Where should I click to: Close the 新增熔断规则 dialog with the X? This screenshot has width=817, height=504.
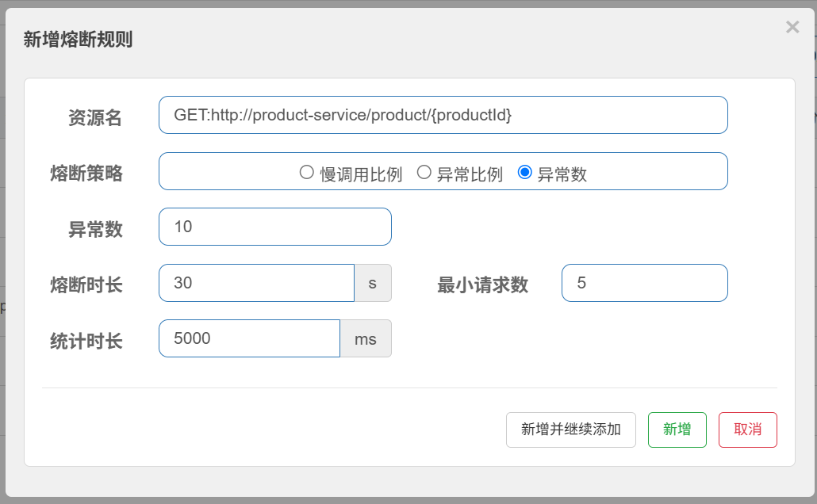point(792,28)
